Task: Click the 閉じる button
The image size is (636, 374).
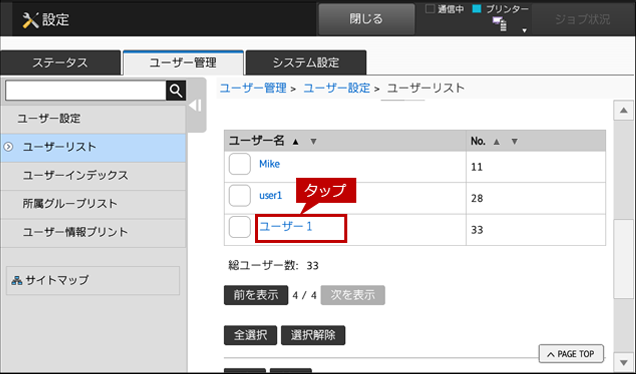Action: point(366,19)
